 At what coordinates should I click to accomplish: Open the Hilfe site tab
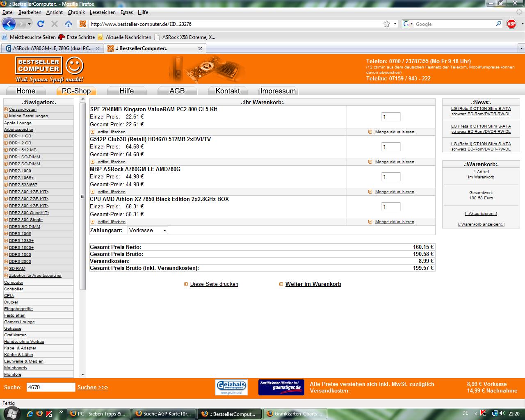click(x=127, y=91)
